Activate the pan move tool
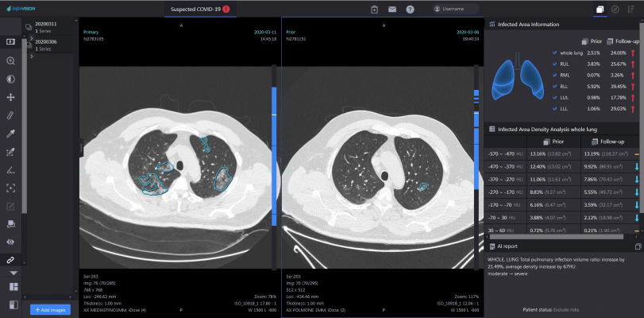 point(11,97)
